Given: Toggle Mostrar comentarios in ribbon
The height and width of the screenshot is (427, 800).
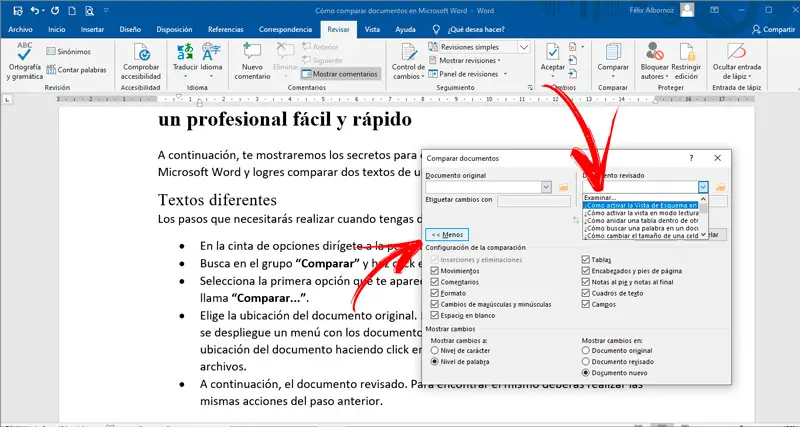Looking at the screenshot, I should pos(340,74).
